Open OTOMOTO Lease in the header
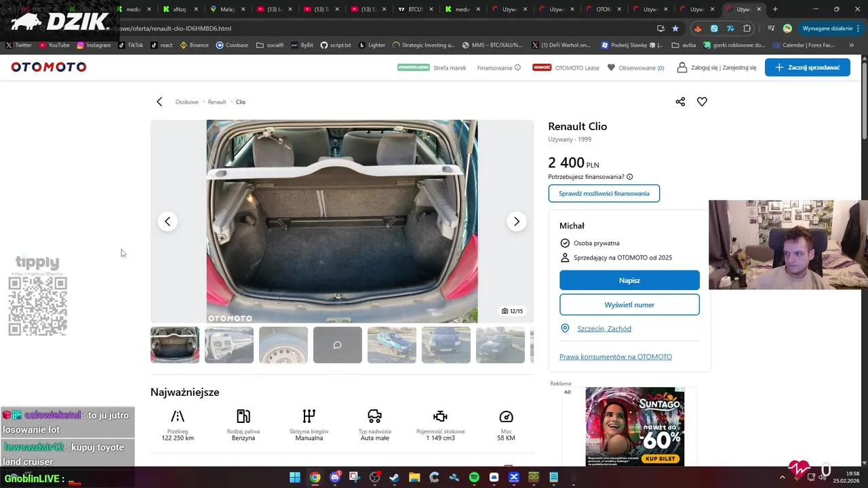The width and height of the screenshot is (868, 488). click(x=577, y=68)
